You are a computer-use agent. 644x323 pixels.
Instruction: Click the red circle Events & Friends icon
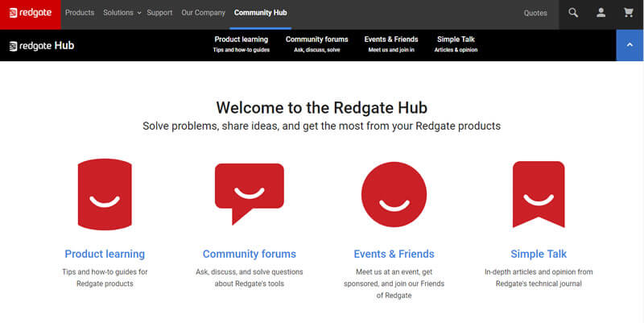[x=394, y=194]
